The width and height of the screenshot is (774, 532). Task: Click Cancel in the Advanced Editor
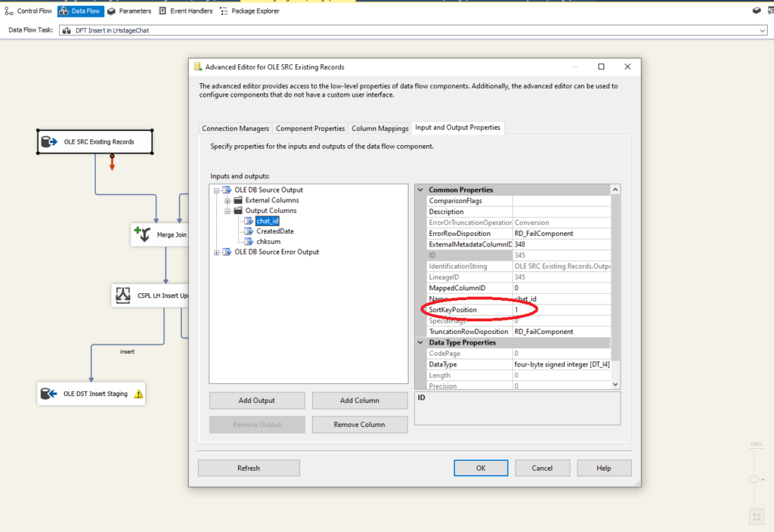[x=542, y=468]
